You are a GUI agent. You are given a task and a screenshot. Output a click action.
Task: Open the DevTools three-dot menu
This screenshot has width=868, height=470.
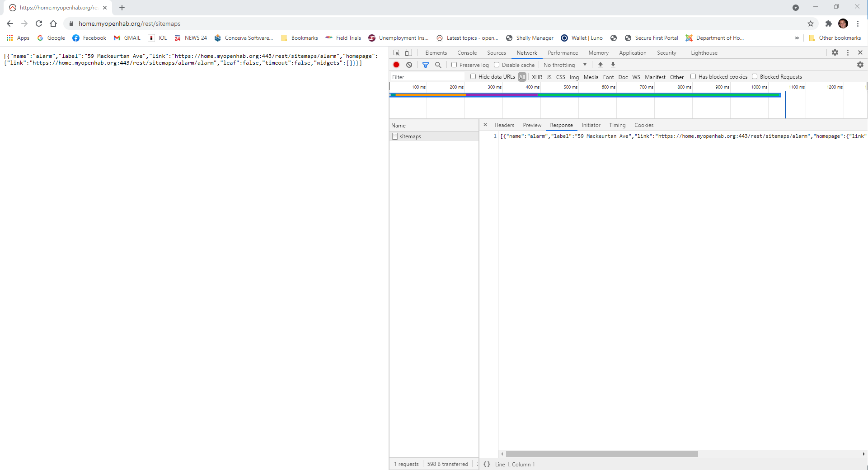point(848,52)
